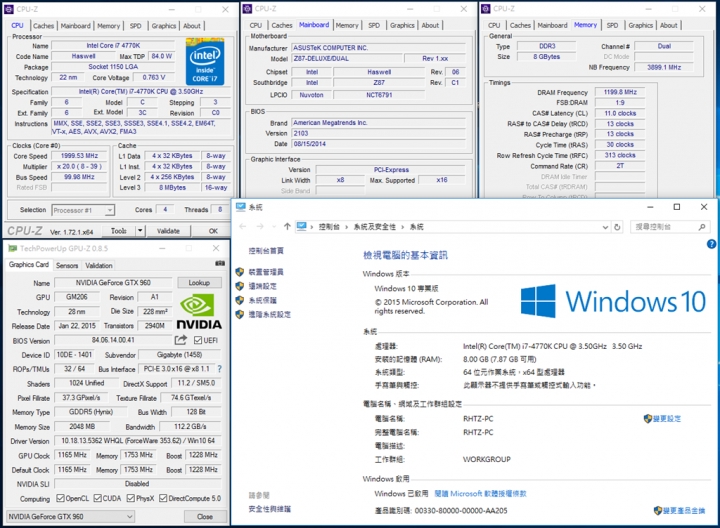Expand breadcrumb chevron after 控制台
The image size is (720, 528).
pos(346,227)
